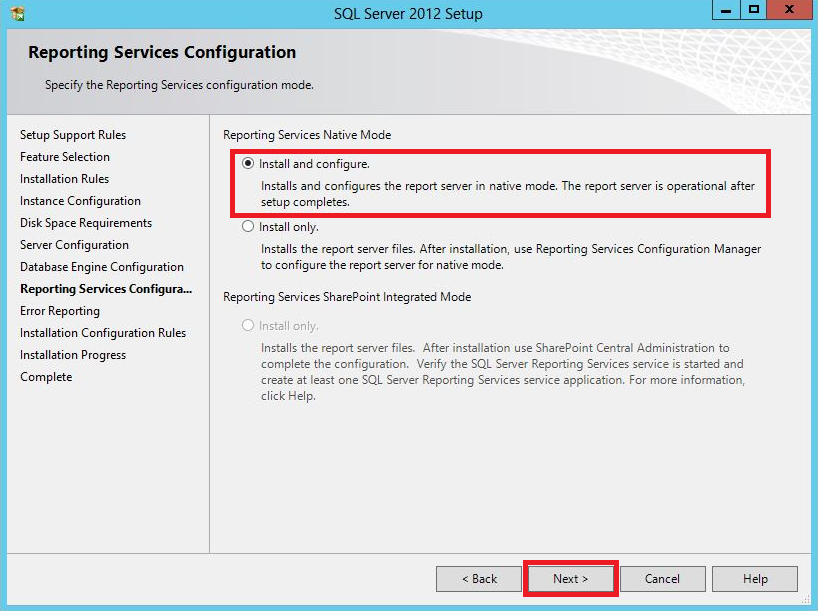
Task: Click the window resize grip corner
Action: tap(807, 600)
